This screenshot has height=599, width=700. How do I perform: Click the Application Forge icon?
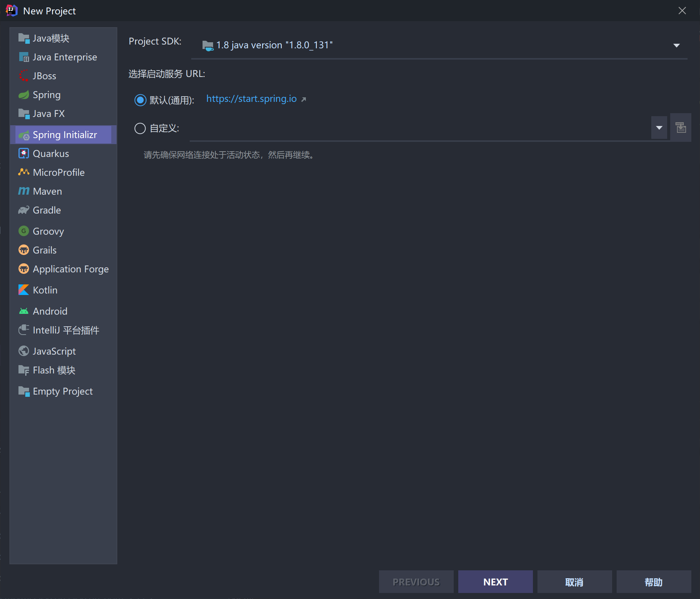coord(24,269)
